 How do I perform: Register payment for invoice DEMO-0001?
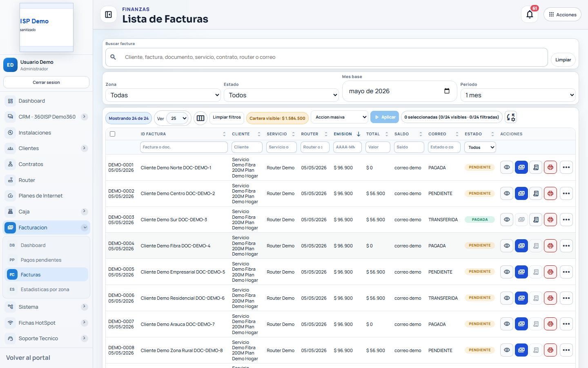click(x=521, y=167)
